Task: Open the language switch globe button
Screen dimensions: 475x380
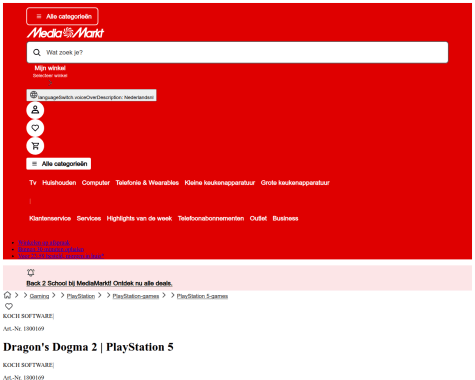Action: coord(91,95)
